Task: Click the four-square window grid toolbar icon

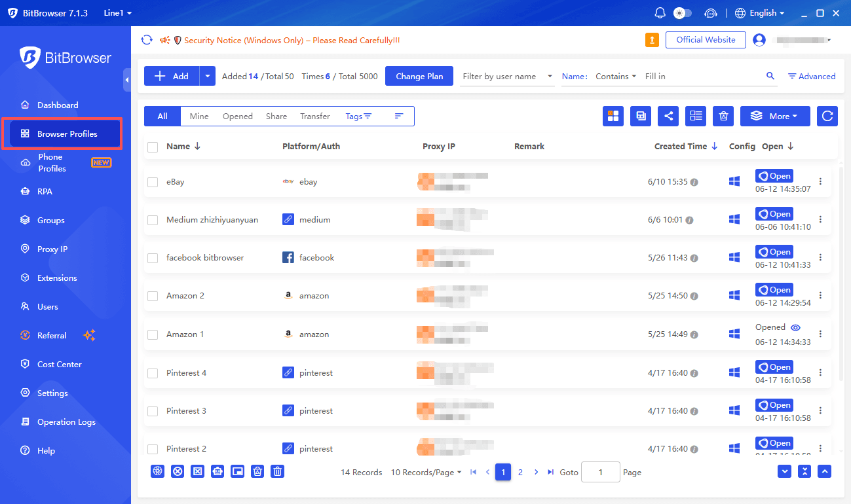Action: (613, 116)
